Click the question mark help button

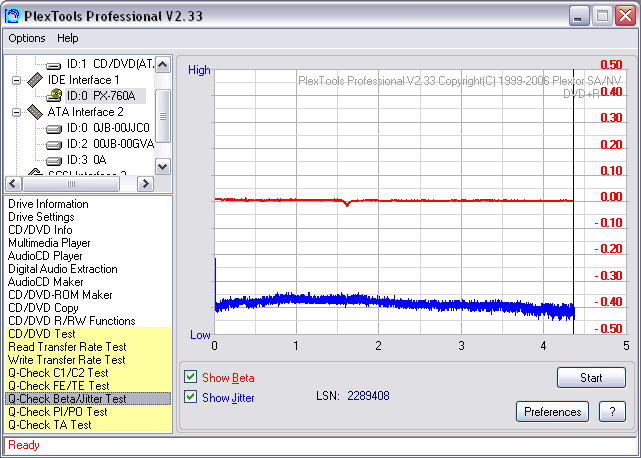point(612,411)
